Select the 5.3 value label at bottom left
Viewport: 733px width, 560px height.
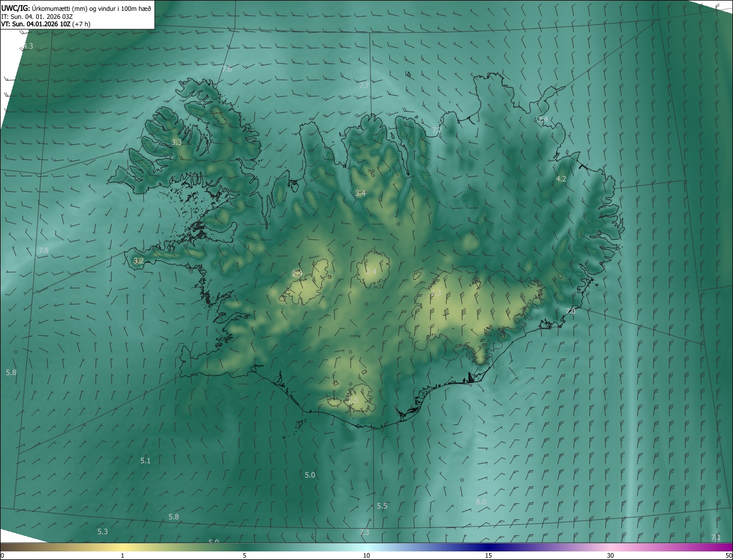[103, 532]
